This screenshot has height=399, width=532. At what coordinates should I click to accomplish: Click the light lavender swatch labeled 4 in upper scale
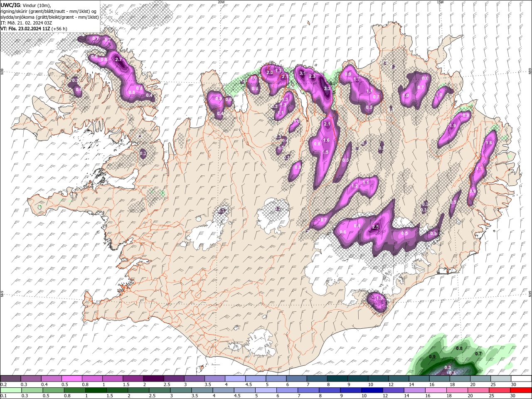[x=234, y=378]
